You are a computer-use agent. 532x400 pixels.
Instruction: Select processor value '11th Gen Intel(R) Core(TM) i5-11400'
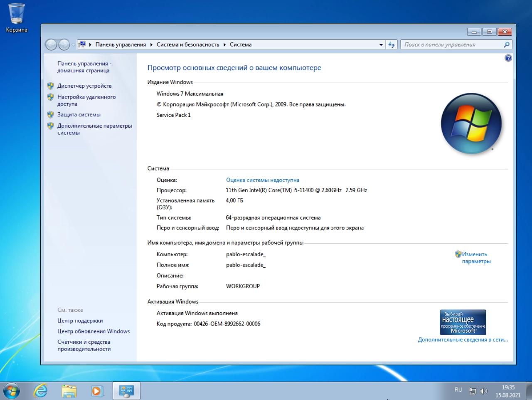point(270,190)
